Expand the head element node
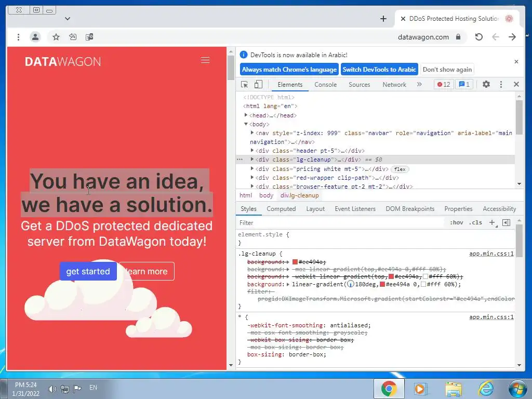The width and height of the screenshot is (532, 399). (x=246, y=115)
